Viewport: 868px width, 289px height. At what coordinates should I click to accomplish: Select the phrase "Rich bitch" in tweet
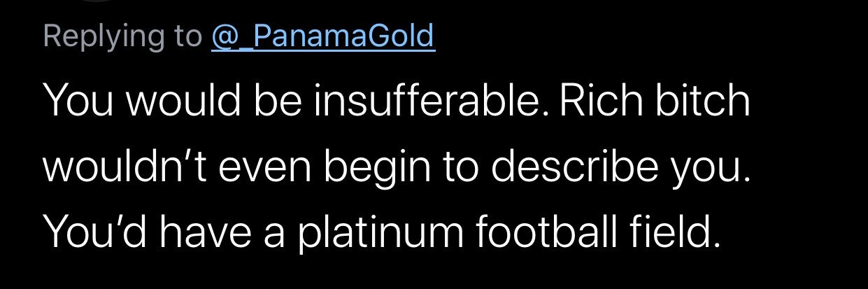click(654, 102)
